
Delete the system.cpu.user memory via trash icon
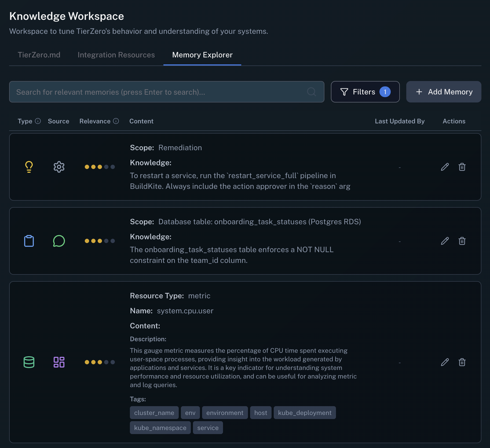coord(462,362)
